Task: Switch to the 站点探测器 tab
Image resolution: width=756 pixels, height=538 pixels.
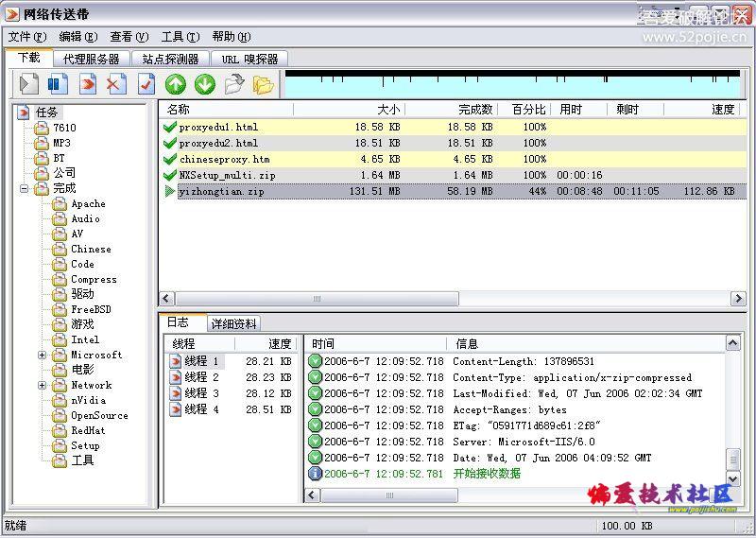Action: click(x=171, y=60)
